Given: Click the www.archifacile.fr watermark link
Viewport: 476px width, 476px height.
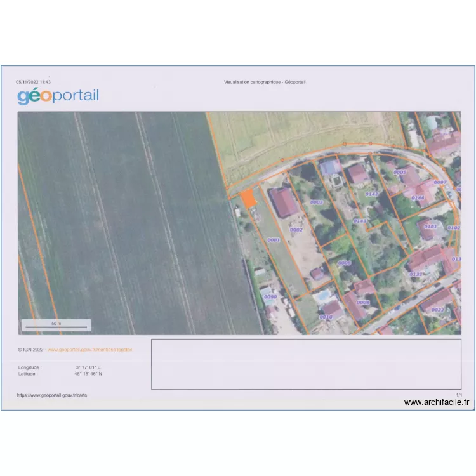Looking at the screenshot, I should point(437,402).
